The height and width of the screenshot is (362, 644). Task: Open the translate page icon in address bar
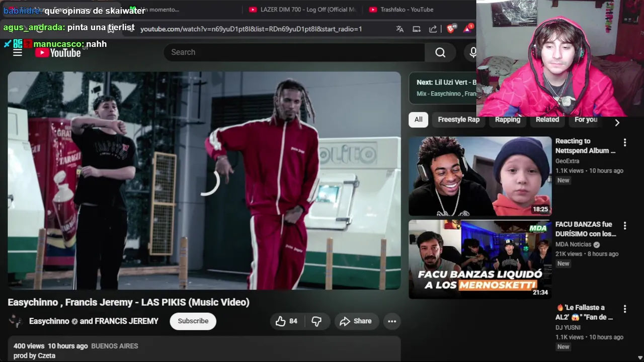tap(400, 29)
